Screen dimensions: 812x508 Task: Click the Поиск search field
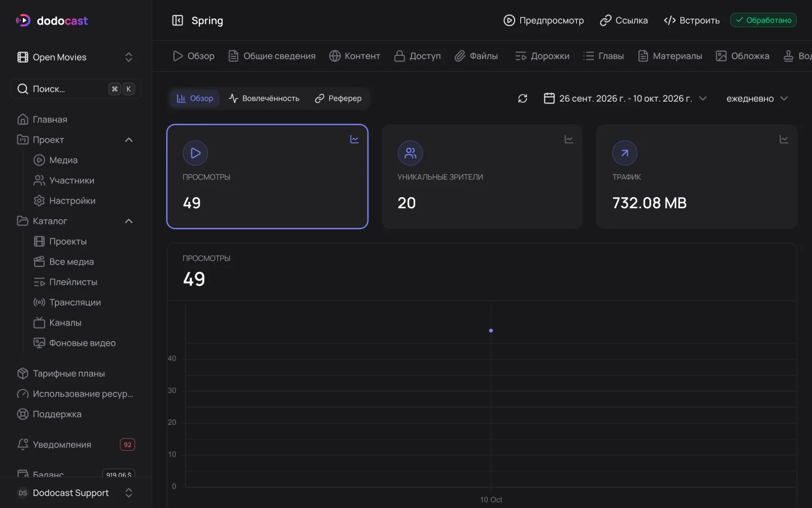pos(76,89)
